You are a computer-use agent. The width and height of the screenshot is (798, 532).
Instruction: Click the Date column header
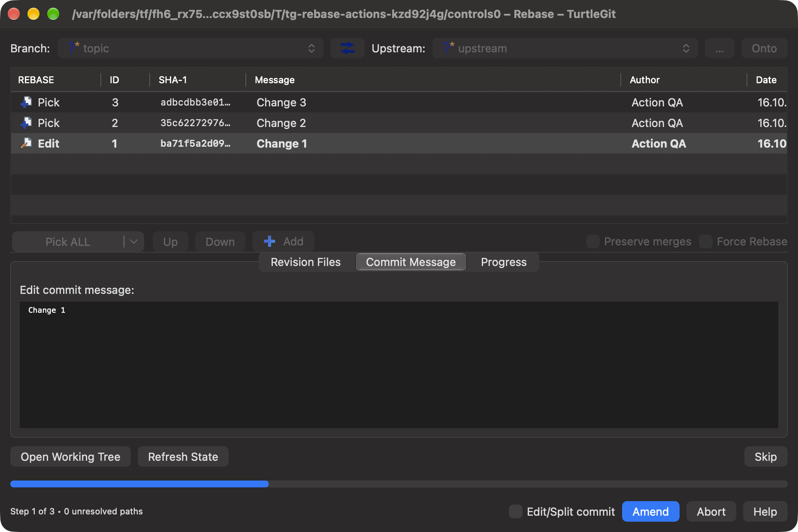(767, 80)
